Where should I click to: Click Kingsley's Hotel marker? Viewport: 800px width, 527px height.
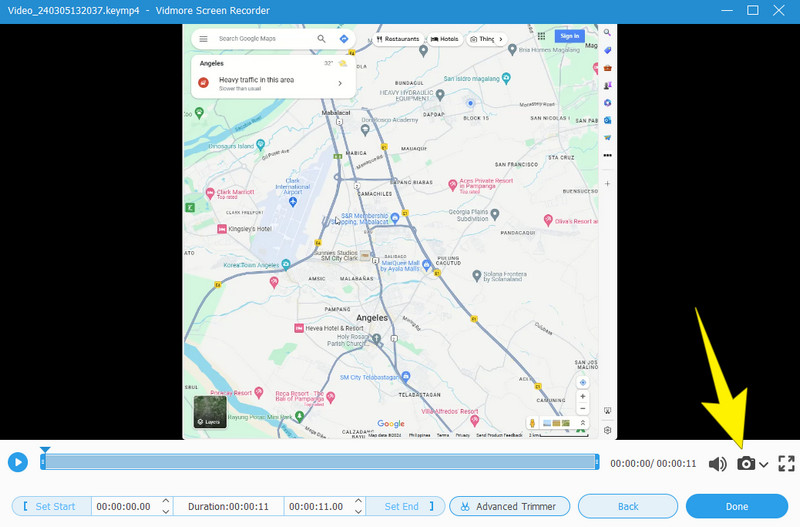[x=222, y=229]
